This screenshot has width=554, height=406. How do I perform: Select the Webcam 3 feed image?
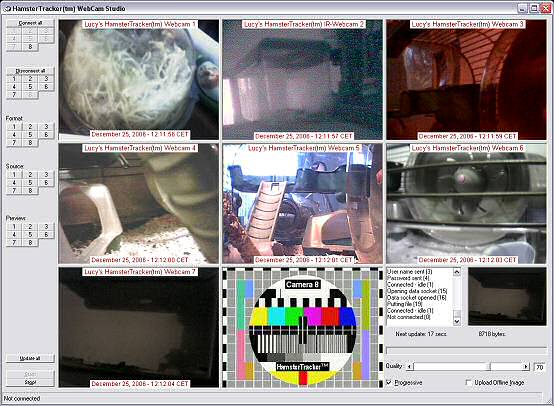(466, 80)
